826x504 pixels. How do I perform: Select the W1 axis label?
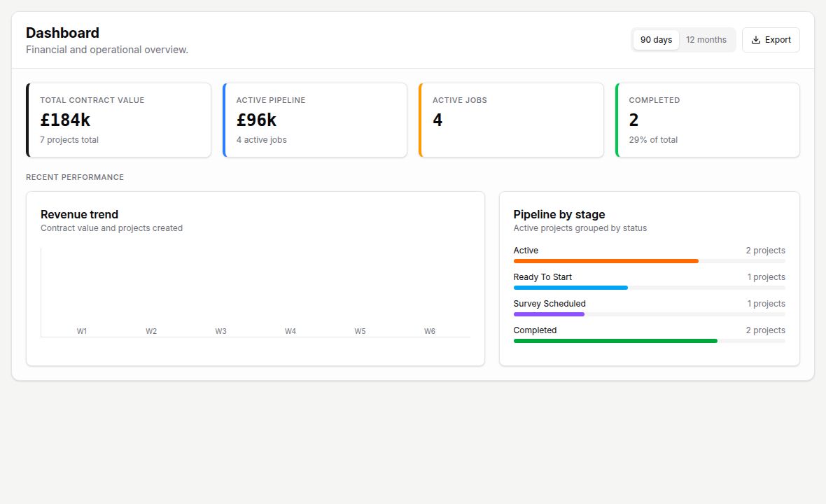coord(82,331)
